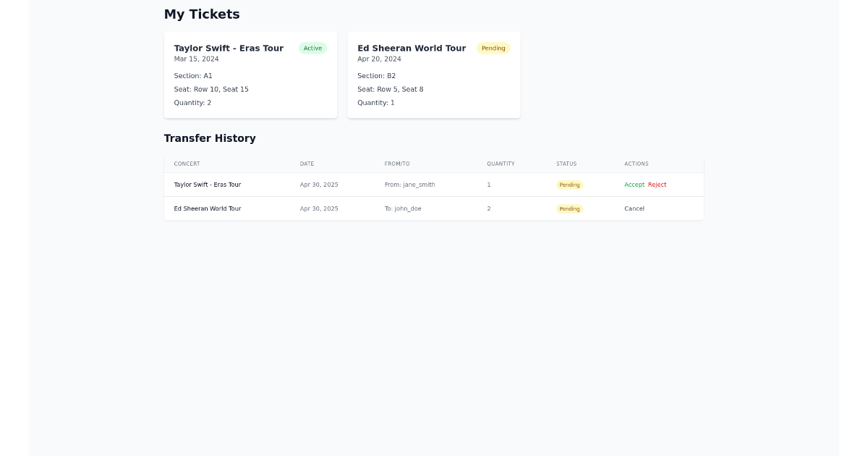The image size is (868, 456).
Task: Click the FROM/TO column header
Action: pos(397,164)
